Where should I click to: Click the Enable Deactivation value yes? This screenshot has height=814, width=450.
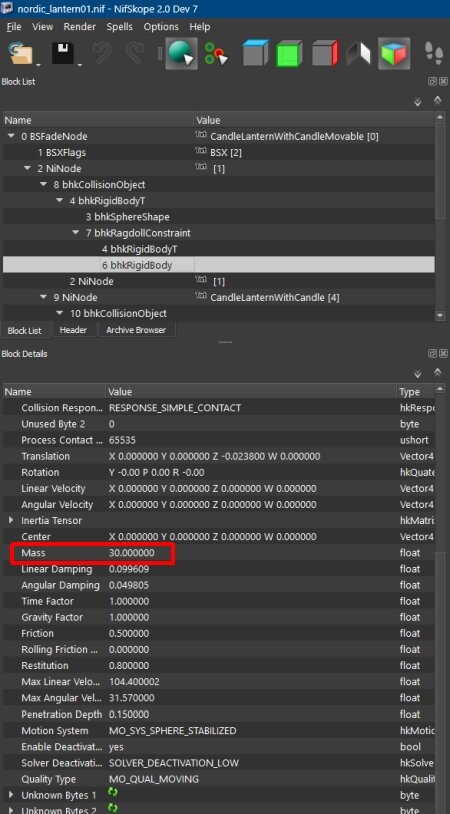point(116,747)
